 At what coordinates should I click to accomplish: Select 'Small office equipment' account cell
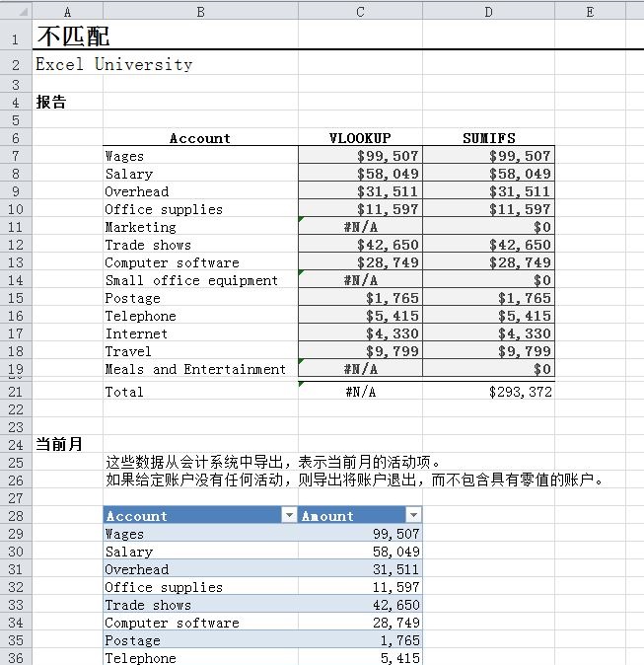pos(200,280)
